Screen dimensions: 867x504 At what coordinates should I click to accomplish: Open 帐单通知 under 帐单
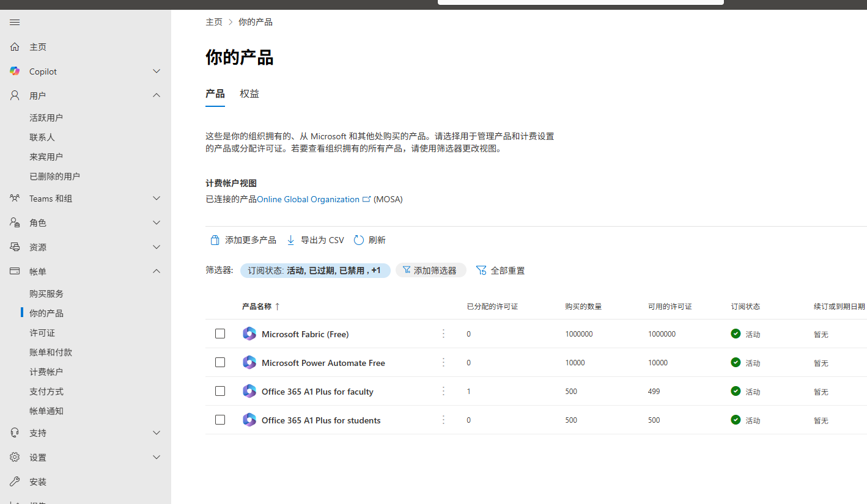46,411
